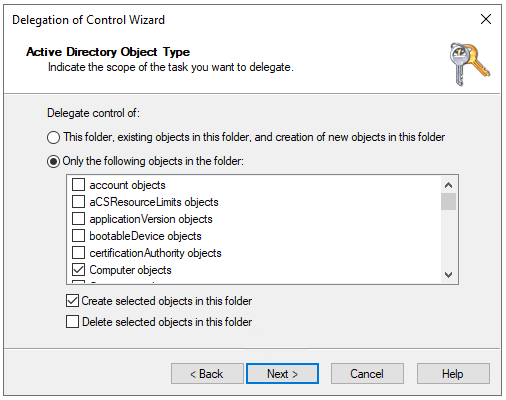Image resolution: width=506 pixels, height=400 pixels.
Task: Tick the bootableDevice objects checkbox
Action: point(78,236)
